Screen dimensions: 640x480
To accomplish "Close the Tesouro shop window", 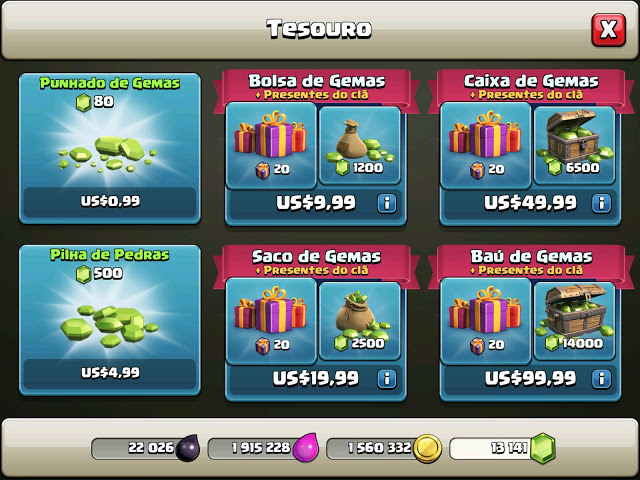I will click(x=609, y=30).
